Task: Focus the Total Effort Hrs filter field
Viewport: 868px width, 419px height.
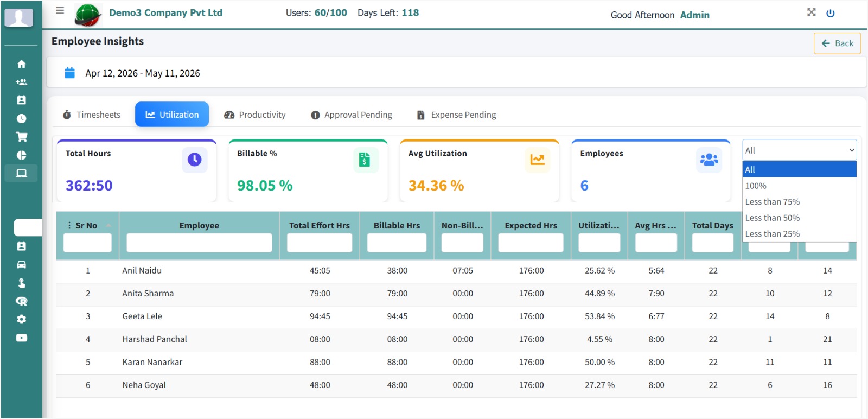Action: click(320, 243)
